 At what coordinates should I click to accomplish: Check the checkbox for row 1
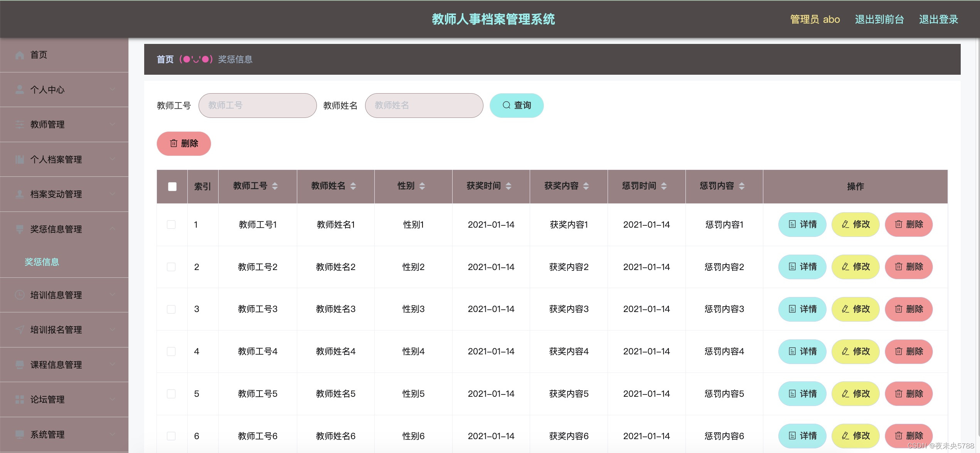pos(171,225)
